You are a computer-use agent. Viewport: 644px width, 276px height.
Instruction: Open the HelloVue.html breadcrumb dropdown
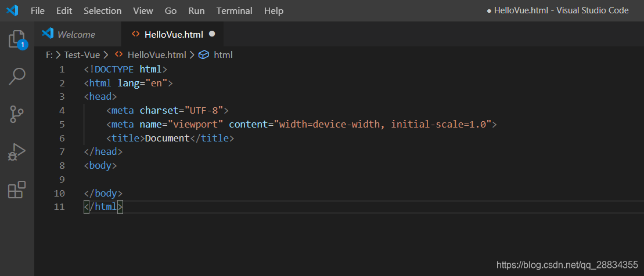pos(157,55)
